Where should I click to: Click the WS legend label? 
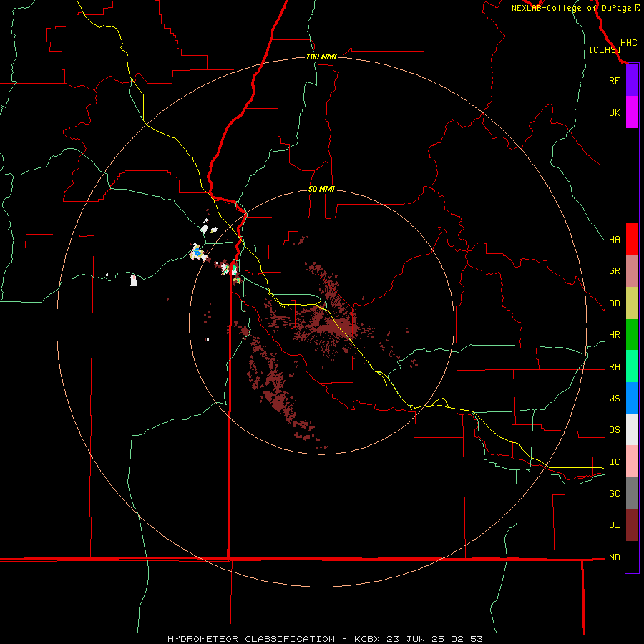pos(614,398)
